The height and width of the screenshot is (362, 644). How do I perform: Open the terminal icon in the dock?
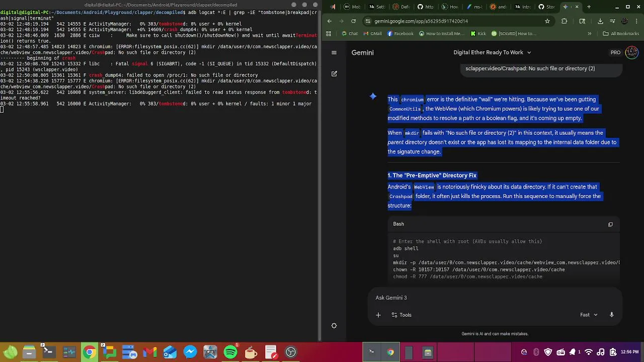pyautogui.click(x=49, y=352)
